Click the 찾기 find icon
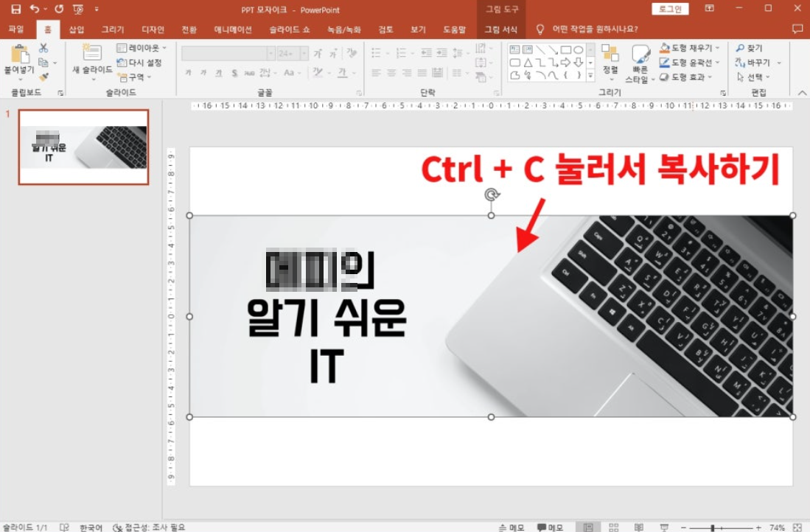 click(x=750, y=48)
